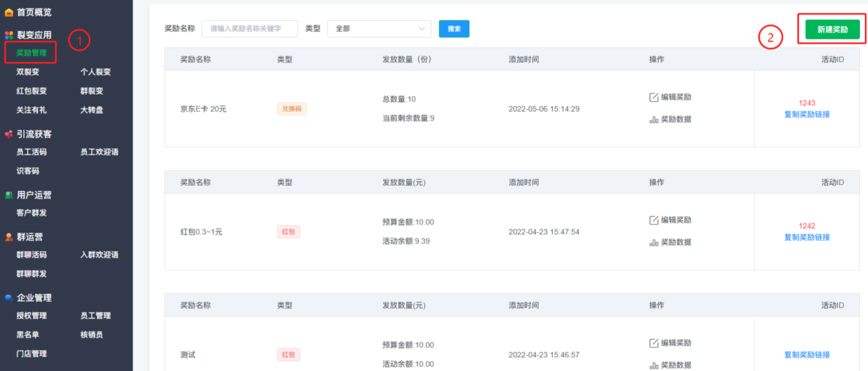Image resolution: width=868 pixels, height=371 pixels.
Task: Click the 引流获客 section icon
Action: coord(9,134)
